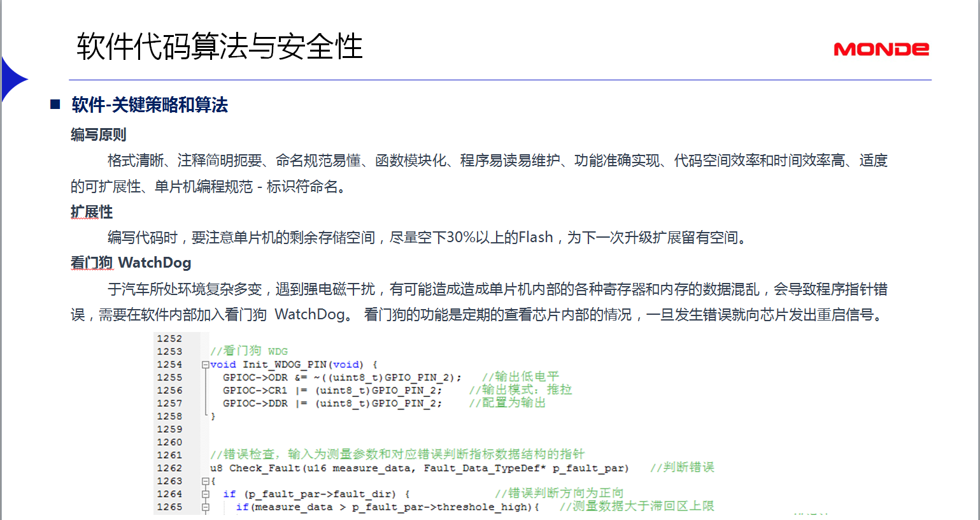Click the Fault_Data_TypeDef* parameter type
The width and height of the screenshot is (980, 520).
click(x=485, y=468)
